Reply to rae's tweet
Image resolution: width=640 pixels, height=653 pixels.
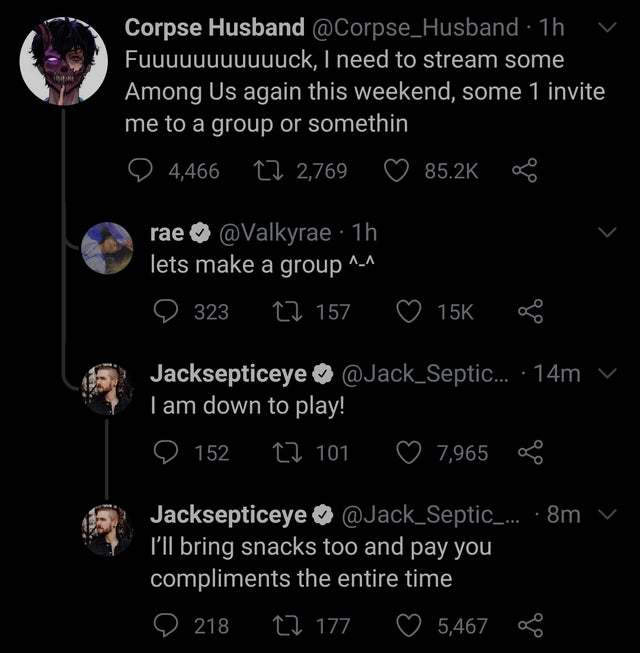pyautogui.click(x=166, y=312)
